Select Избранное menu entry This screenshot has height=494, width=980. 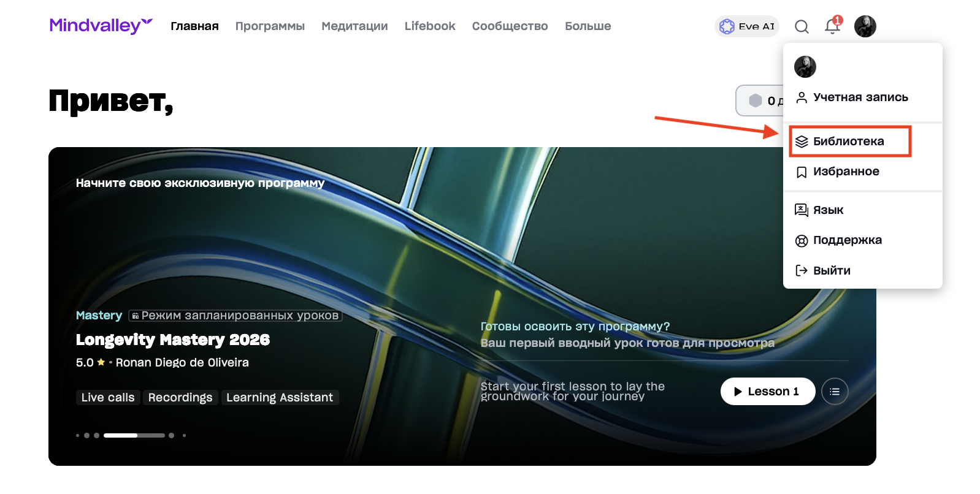[863, 172]
